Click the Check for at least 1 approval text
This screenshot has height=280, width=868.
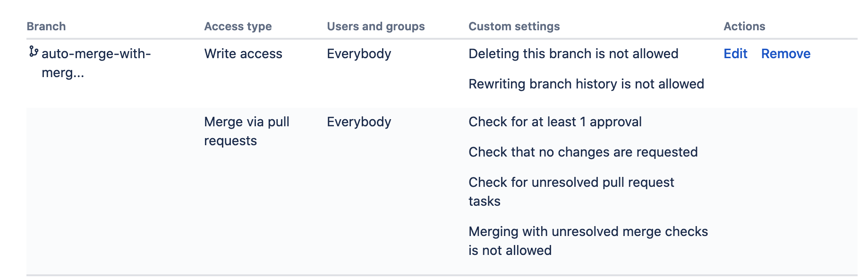[x=554, y=122]
